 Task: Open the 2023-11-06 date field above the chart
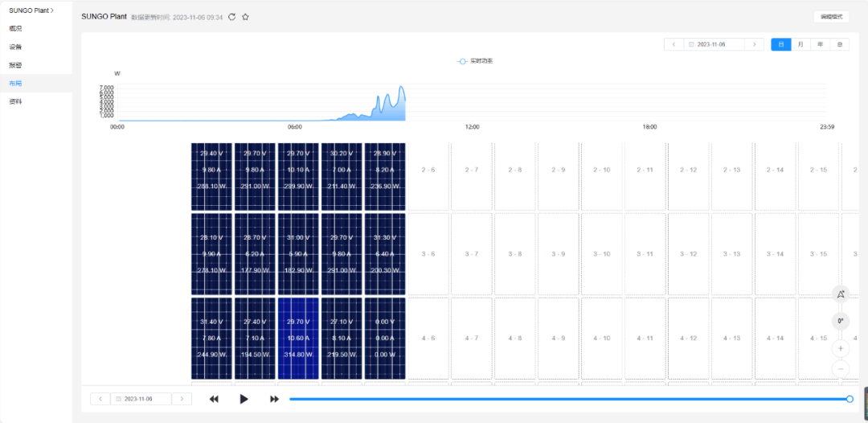pyautogui.click(x=714, y=44)
